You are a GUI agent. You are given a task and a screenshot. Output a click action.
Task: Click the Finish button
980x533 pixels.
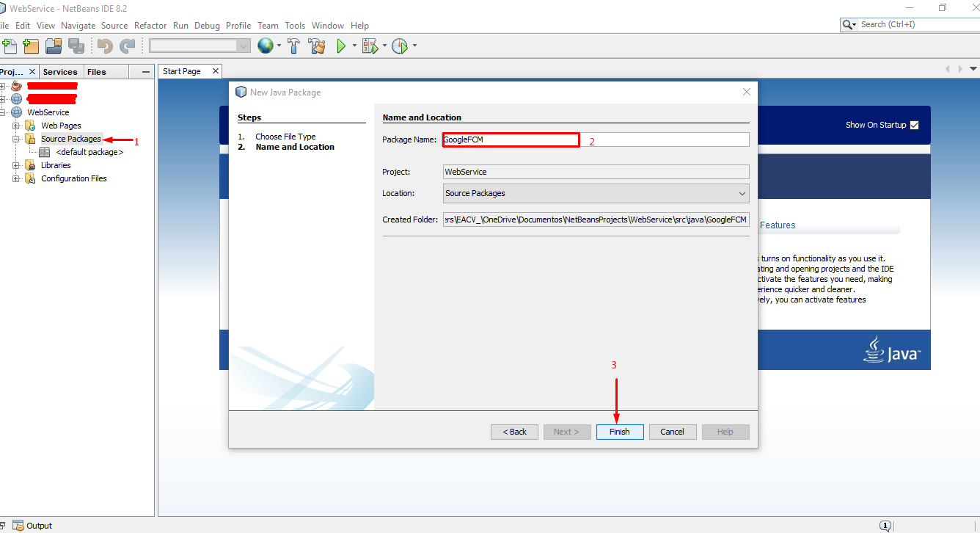tap(619, 432)
